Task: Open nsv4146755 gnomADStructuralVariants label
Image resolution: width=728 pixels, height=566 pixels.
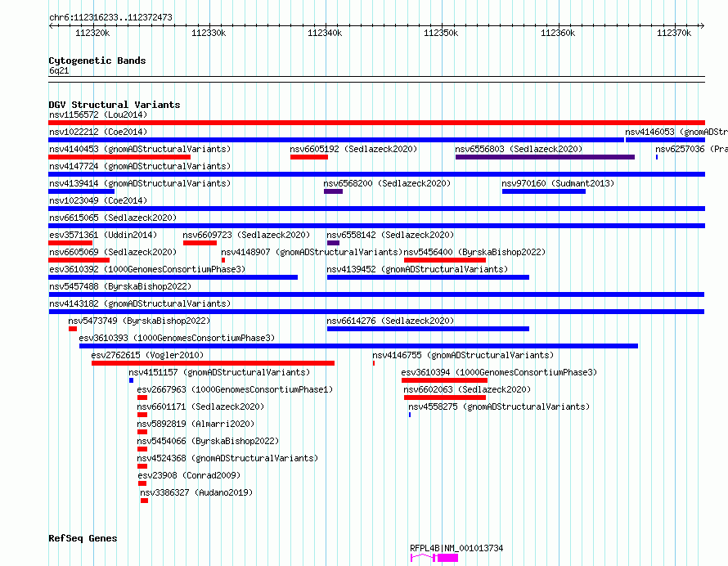Action: point(463,355)
